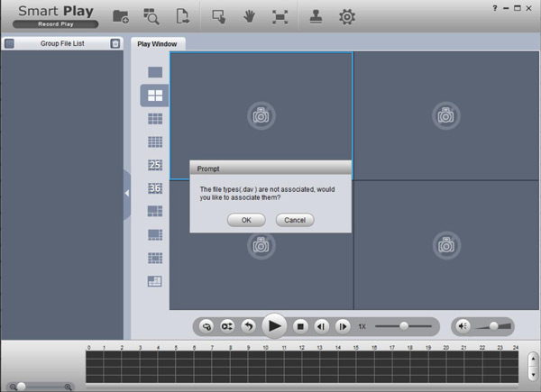
Task: Adjust the 1X playback speed slider
Action: click(x=404, y=326)
